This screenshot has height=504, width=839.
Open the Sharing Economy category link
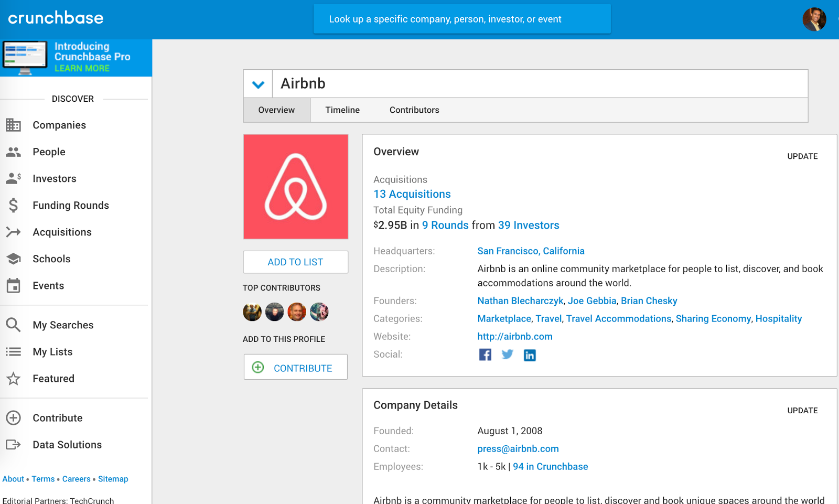(713, 318)
